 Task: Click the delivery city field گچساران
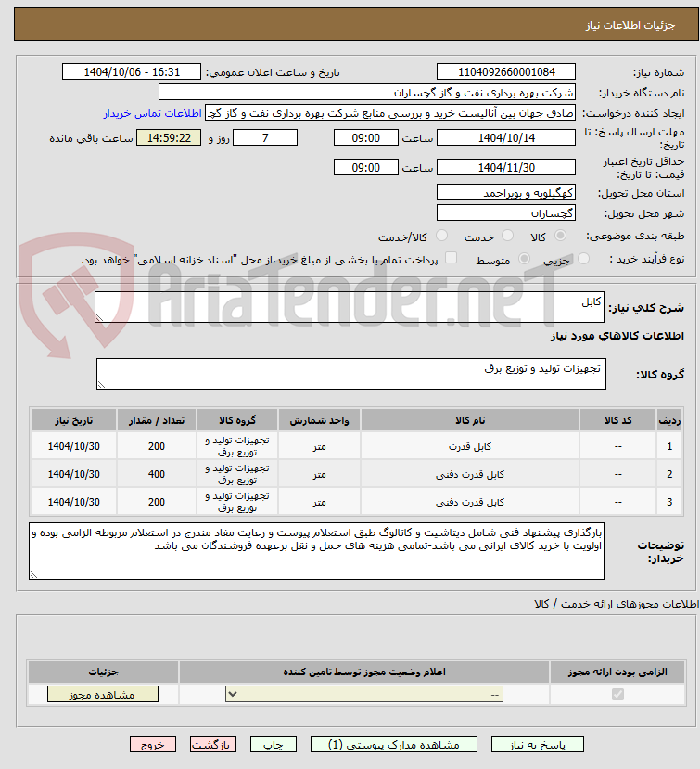pyautogui.click(x=506, y=213)
